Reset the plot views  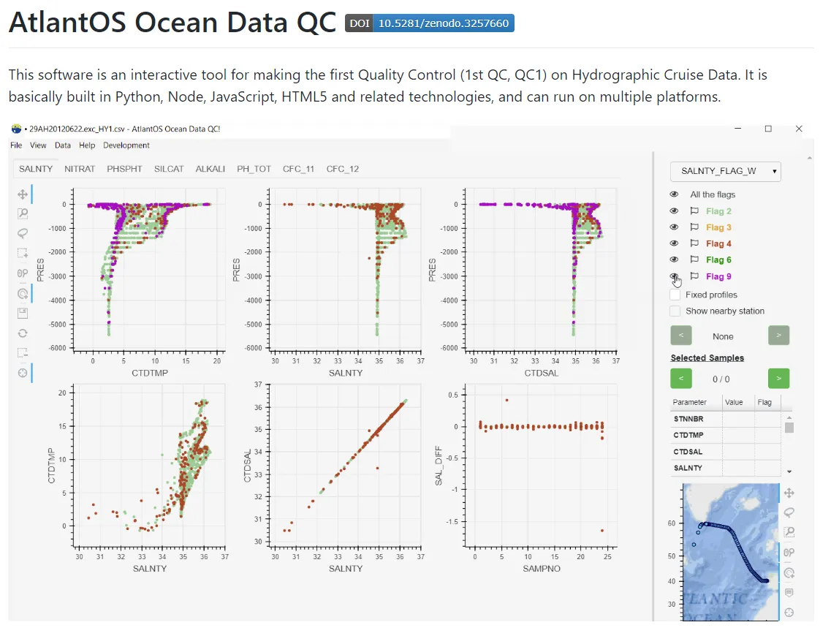23,333
